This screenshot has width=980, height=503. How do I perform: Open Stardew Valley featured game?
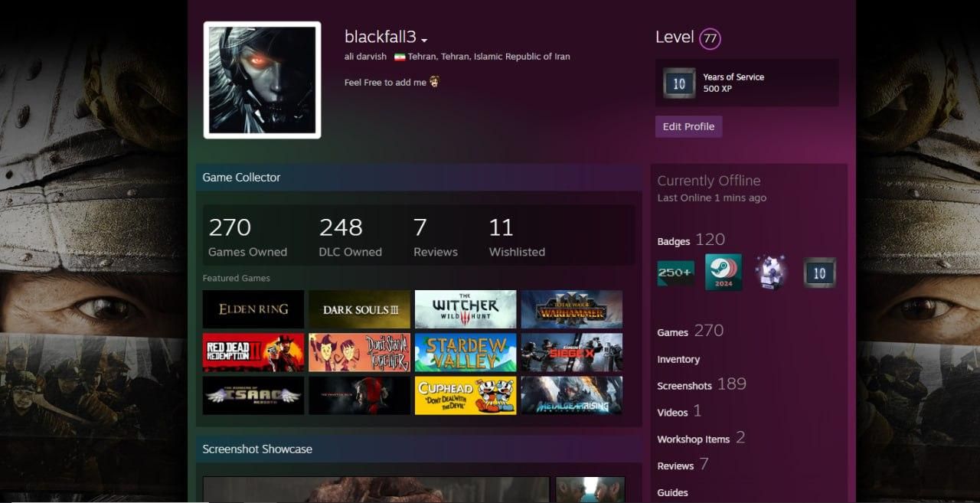[x=465, y=352]
